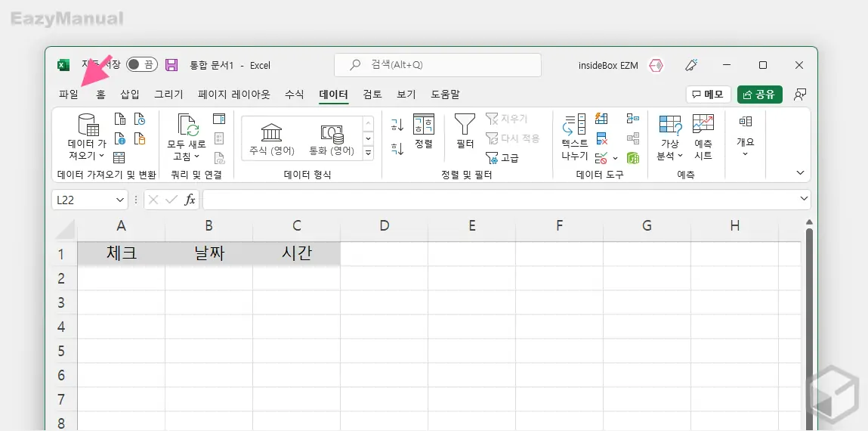Expand the data types gallery with the More arrow
This screenshot has width=868, height=431.
(x=368, y=153)
